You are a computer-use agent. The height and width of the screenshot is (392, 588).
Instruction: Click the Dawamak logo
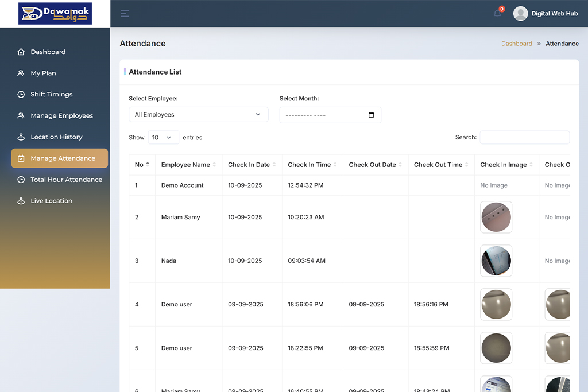click(x=55, y=13)
